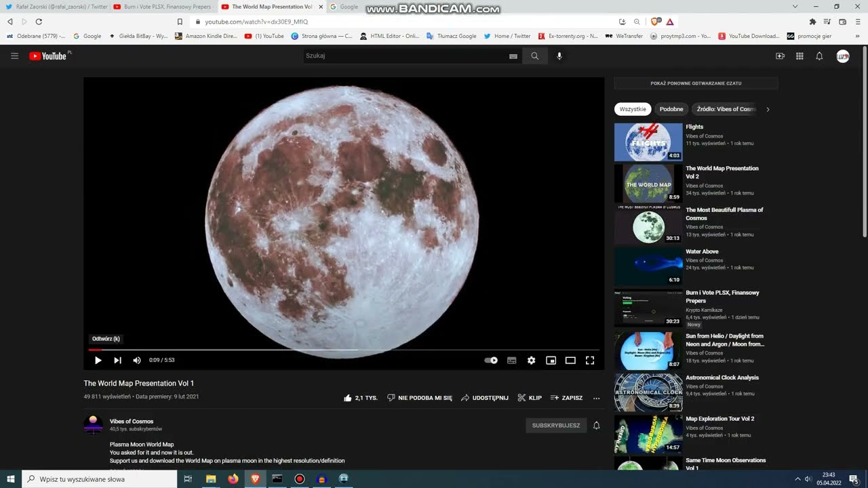868x488 pixels.
Task: Open the Brave main menu
Action: click(857, 22)
